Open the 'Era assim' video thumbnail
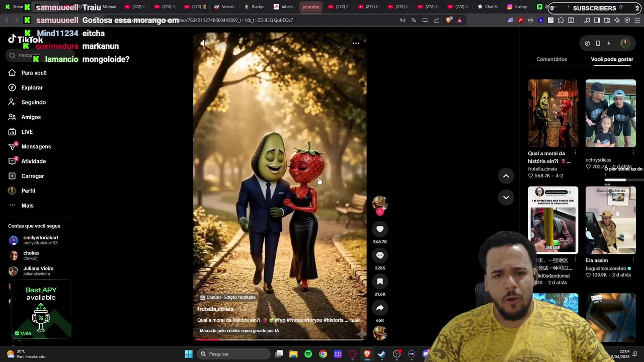The height and width of the screenshot is (362, 644). pyautogui.click(x=610, y=220)
